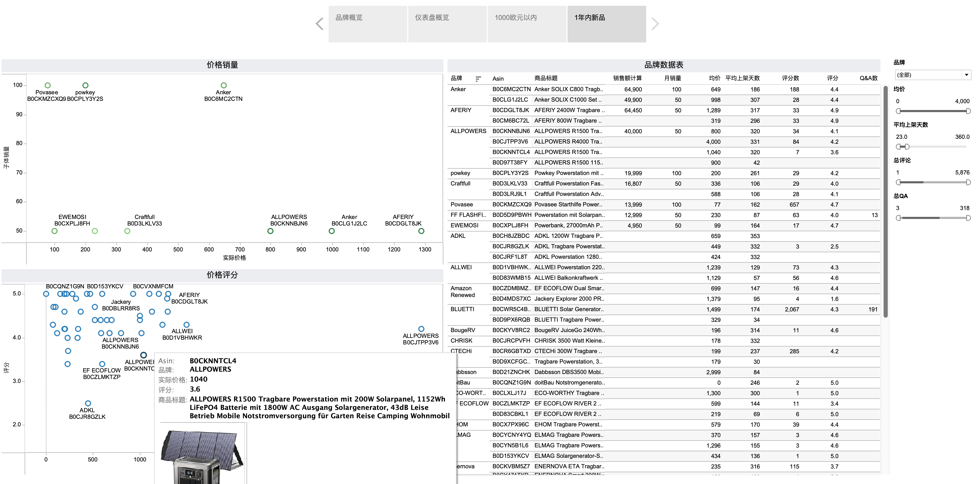
Task: Select the 64,450 sales value cell
Action: click(x=633, y=110)
